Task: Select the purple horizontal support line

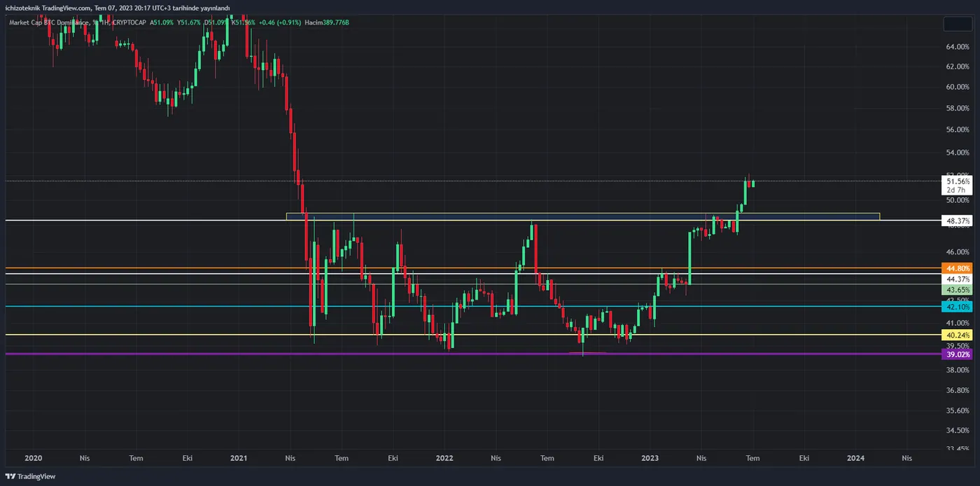Action: click(472, 354)
